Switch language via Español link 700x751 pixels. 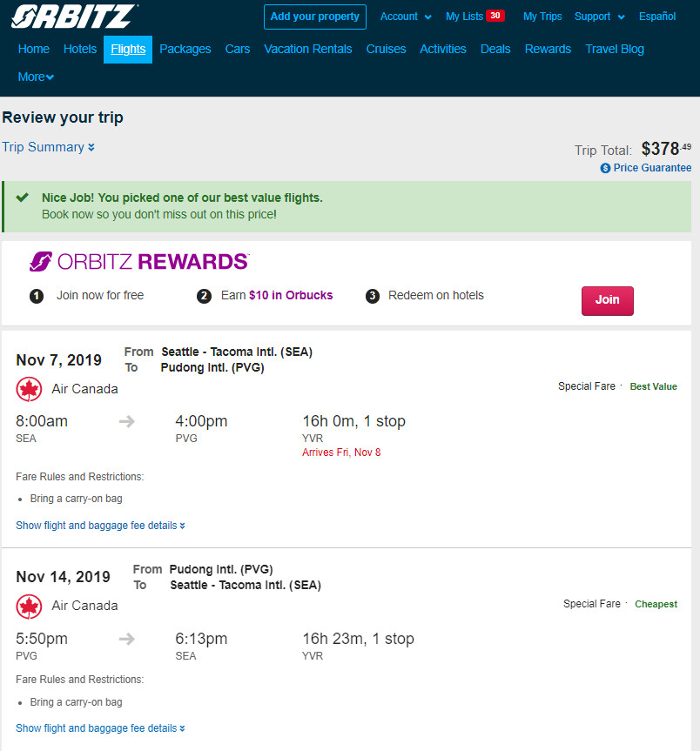click(656, 17)
